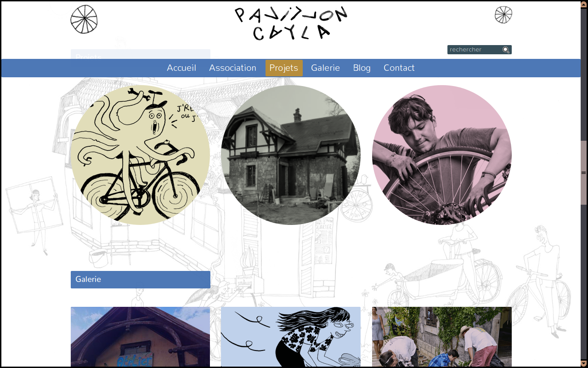588x368 pixels.
Task: Open the Accueil menu item
Action: (181, 68)
